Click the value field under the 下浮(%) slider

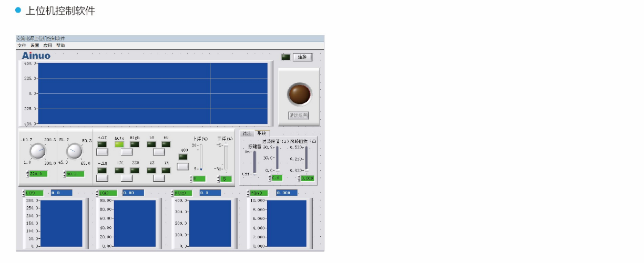coord(226,179)
